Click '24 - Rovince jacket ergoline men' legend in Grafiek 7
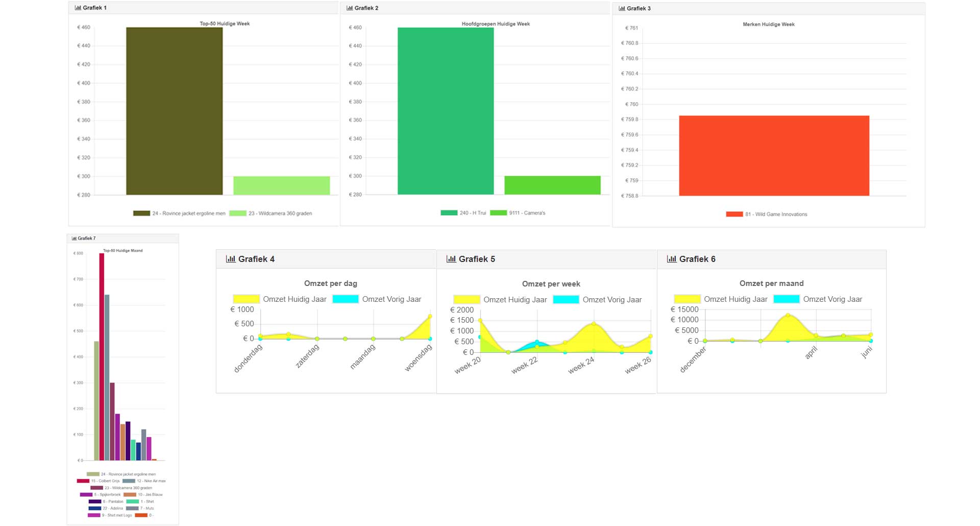The width and height of the screenshot is (980, 526). point(121,474)
